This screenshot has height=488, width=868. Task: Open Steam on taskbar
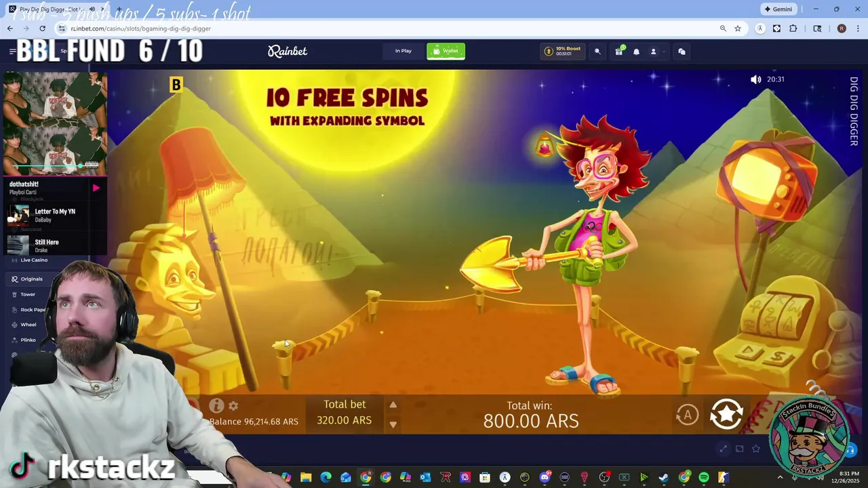[x=664, y=478]
